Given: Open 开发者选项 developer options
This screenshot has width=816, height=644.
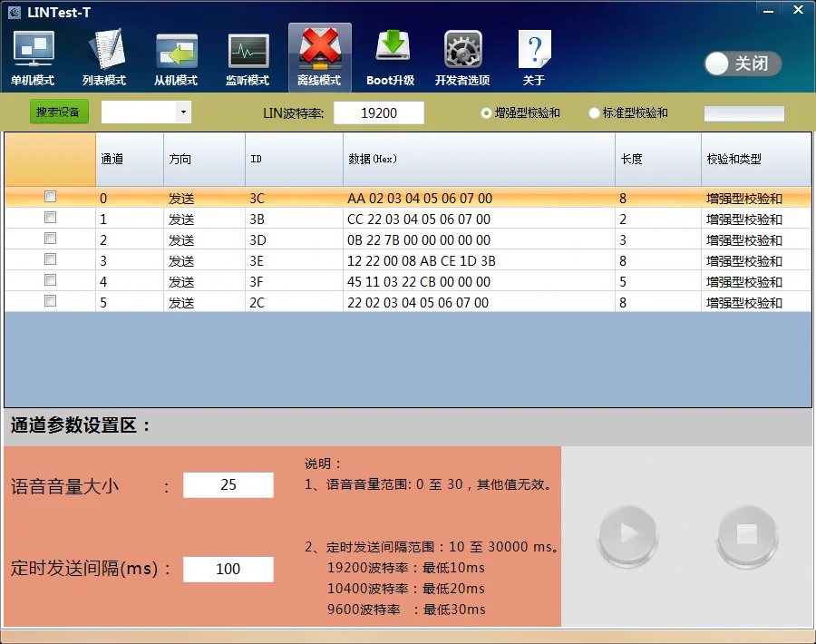Looking at the screenshot, I should pyautogui.click(x=462, y=58).
